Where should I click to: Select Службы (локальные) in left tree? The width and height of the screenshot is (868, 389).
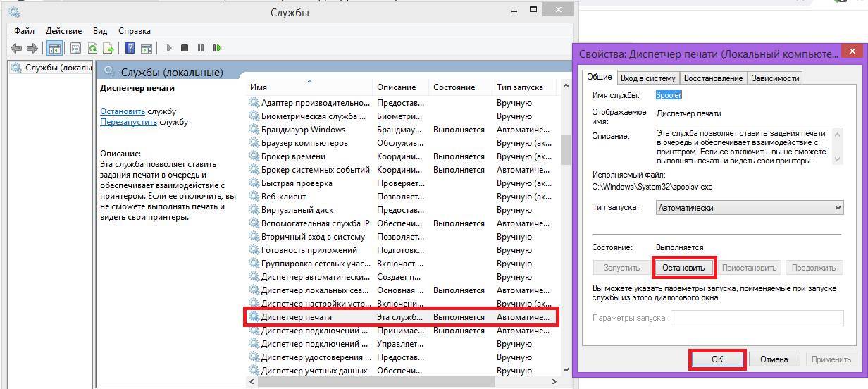click(58, 68)
